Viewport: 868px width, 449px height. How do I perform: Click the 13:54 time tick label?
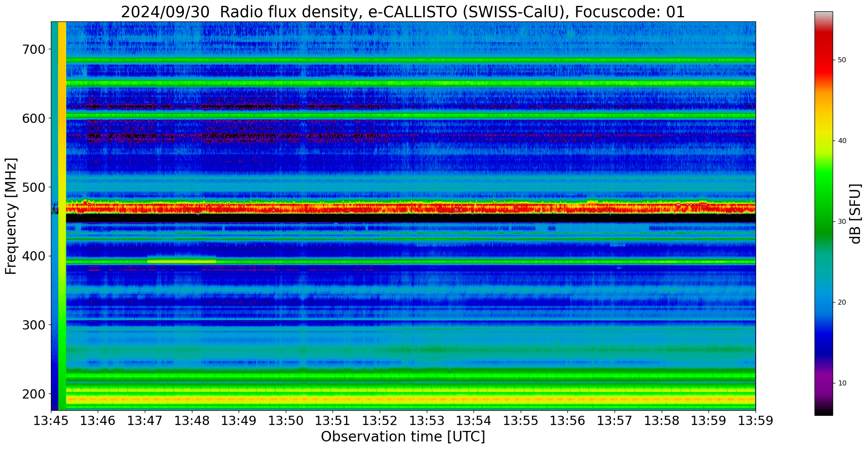(474, 421)
